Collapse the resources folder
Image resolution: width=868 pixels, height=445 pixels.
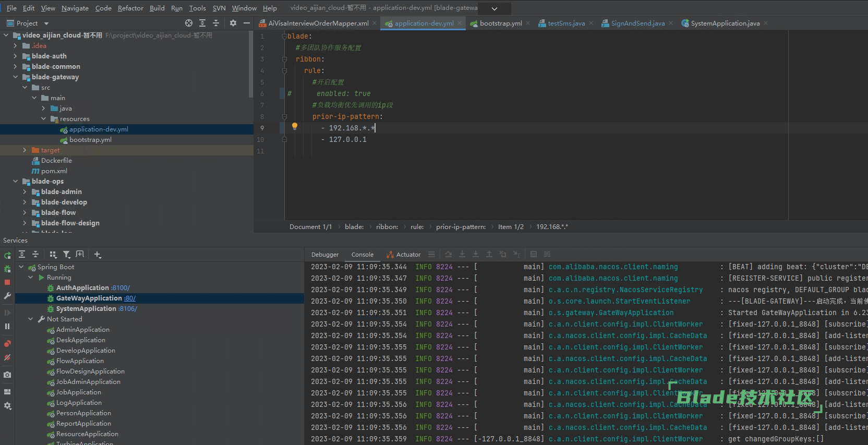(x=43, y=118)
